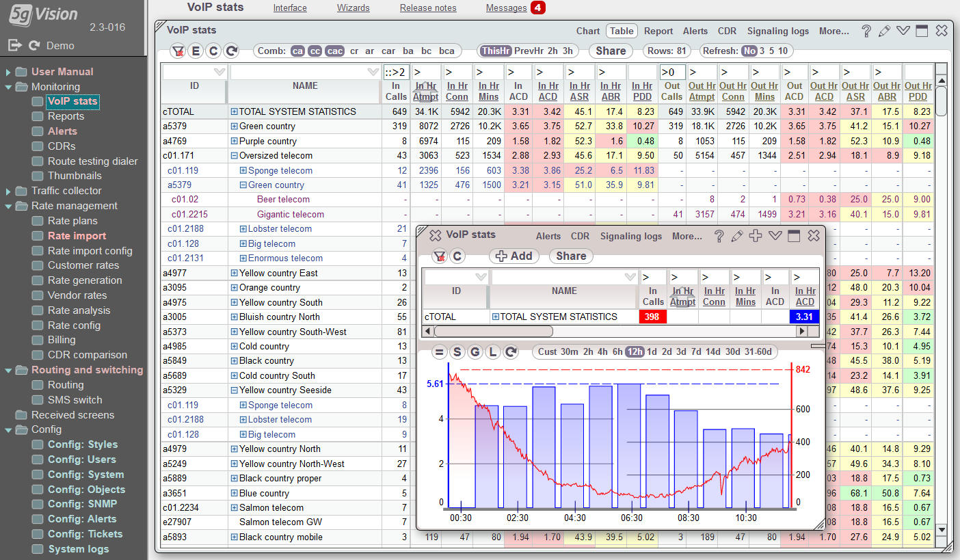Click the In Calls filter field showing '::>2'
Screen dimensions: 960x560
click(395, 72)
